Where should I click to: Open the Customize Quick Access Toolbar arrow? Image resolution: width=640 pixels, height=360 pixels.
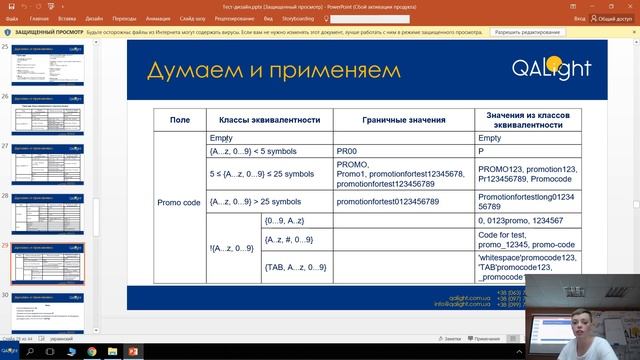[62, 7]
